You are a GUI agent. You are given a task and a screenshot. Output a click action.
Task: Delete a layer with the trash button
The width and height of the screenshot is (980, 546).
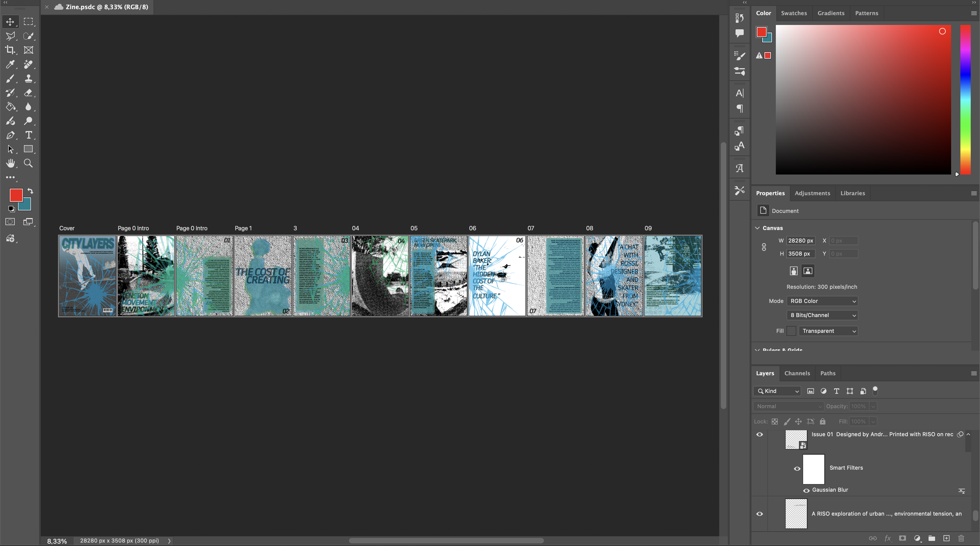pos(961,538)
